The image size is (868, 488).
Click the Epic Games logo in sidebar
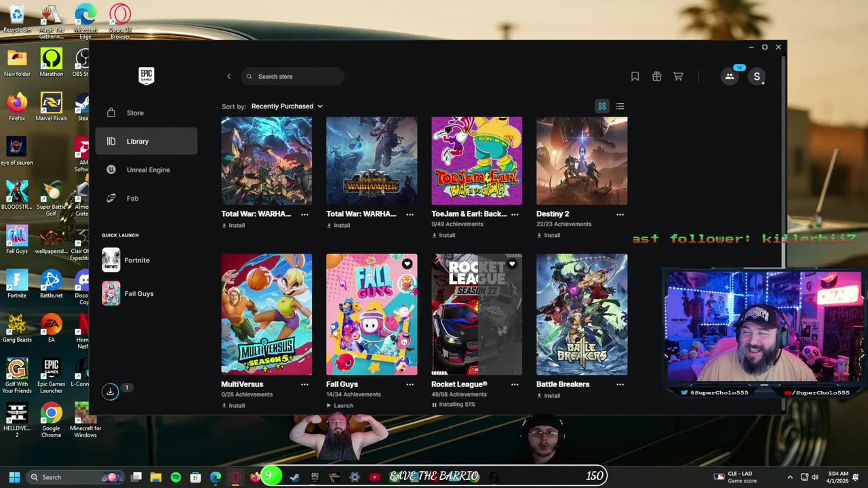(146, 76)
